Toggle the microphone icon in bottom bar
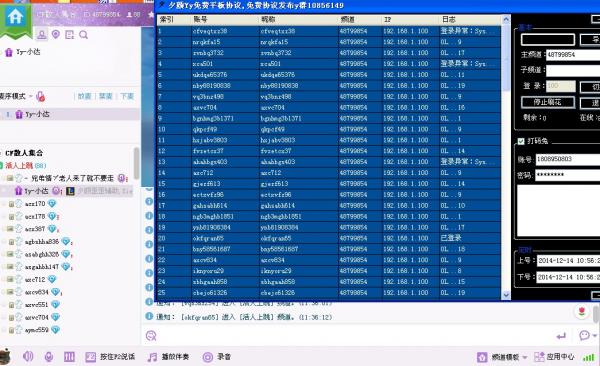The width and height of the screenshot is (600, 366). [x=49, y=357]
